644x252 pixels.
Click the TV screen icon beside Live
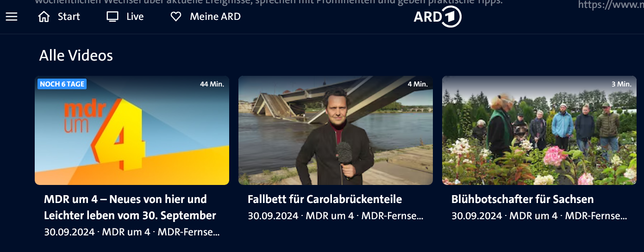coord(113,17)
